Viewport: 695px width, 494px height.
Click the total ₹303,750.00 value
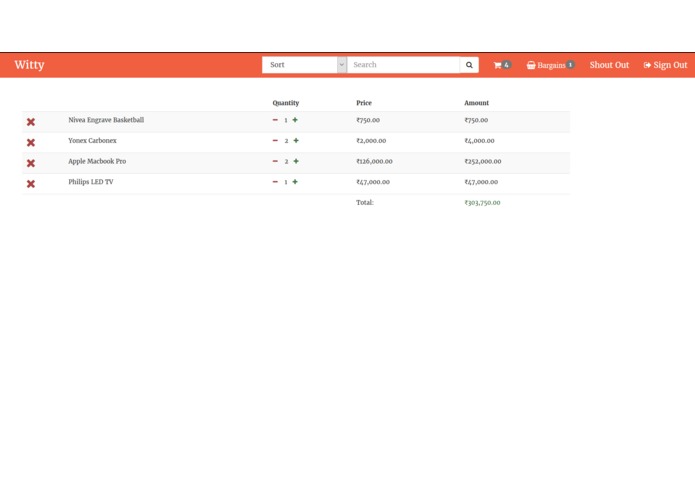(482, 202)
